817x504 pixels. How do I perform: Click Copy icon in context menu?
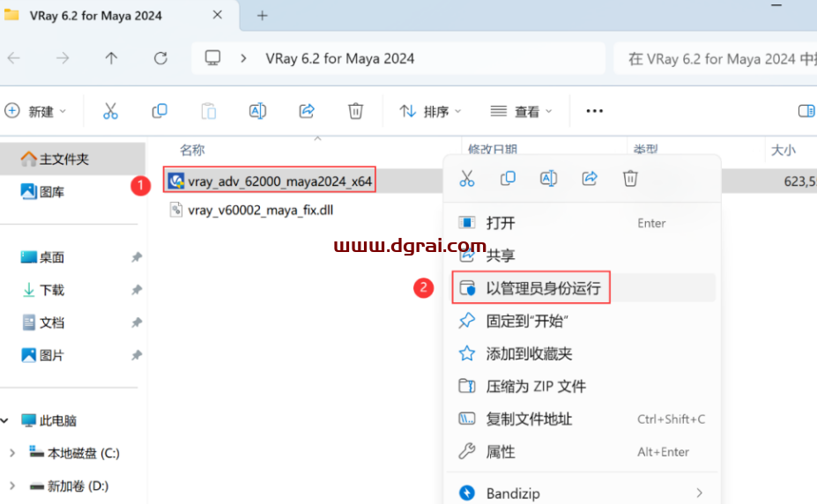(x=508, y=179)
